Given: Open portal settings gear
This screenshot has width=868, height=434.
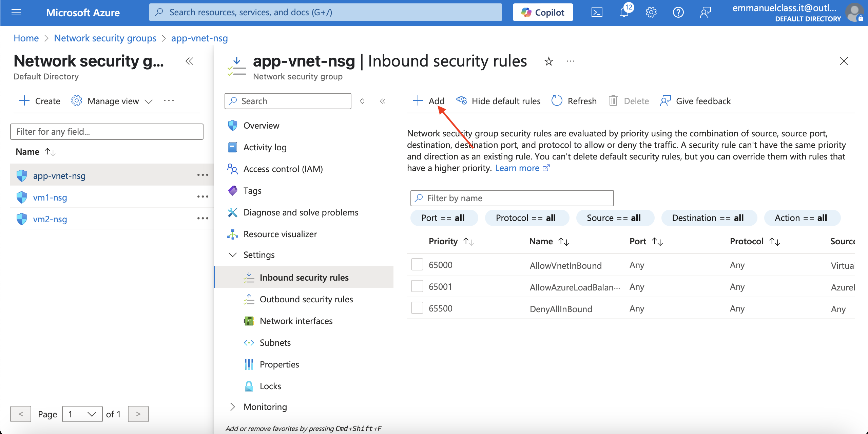Looking at the screenshot, I should coord(651,13).
